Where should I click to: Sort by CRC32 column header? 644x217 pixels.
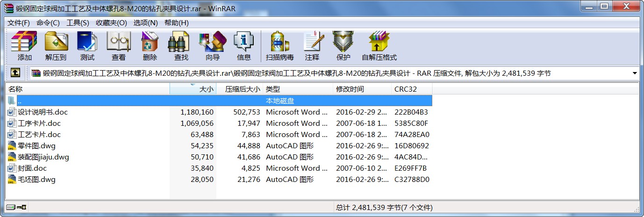tap(412, 89)
